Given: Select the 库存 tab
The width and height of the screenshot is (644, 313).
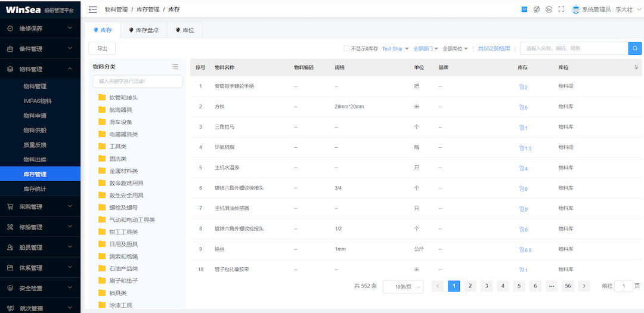Looking at the screenshot, I should 103,30.
